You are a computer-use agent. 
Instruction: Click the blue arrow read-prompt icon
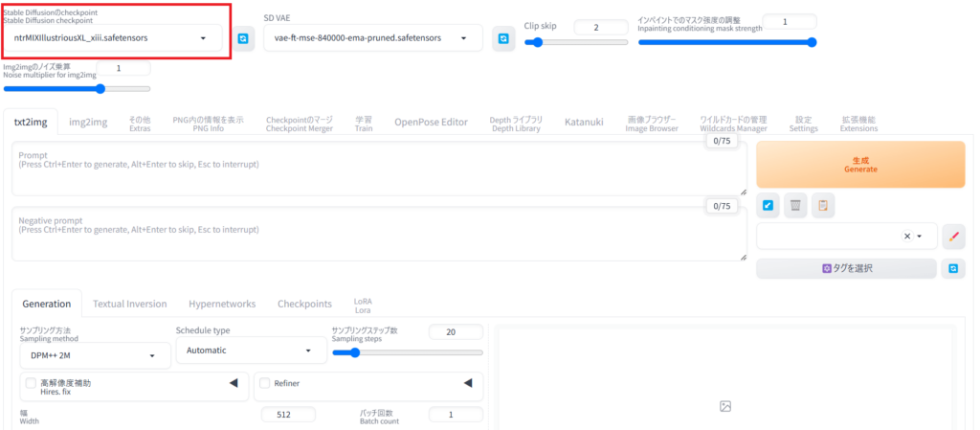click(x=768, y=204)
